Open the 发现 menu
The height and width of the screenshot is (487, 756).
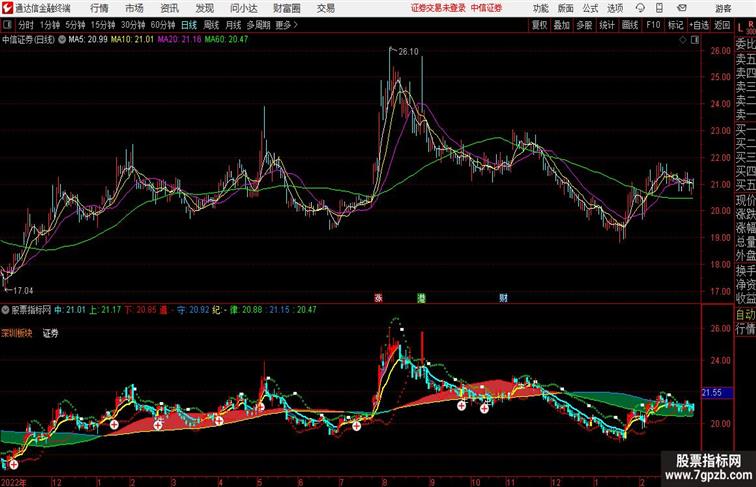coord(204,8)
